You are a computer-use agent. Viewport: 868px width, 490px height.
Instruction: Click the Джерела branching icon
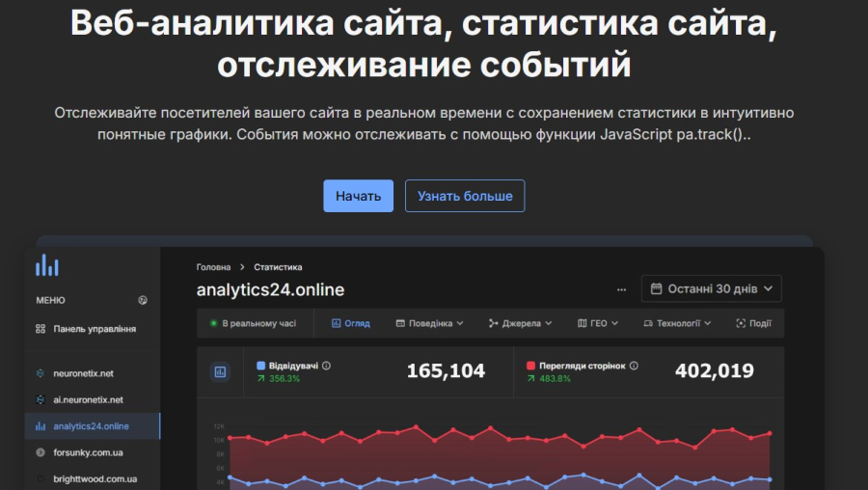(x=493, y=323)
